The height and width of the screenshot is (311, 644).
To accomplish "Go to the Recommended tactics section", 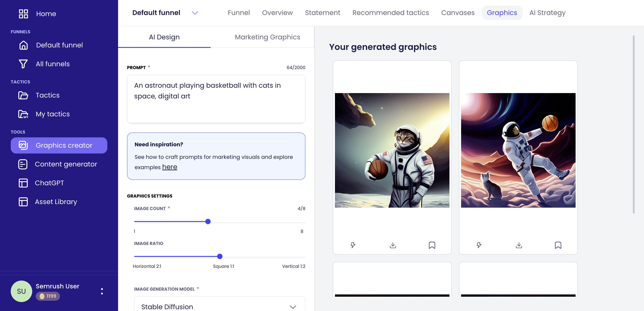I will click(390, 13).
